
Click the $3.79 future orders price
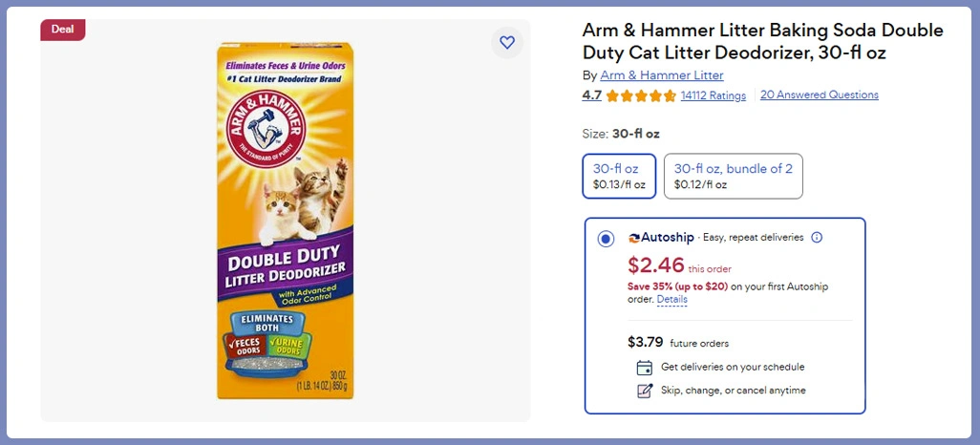pyautogui.click(x=645, y=342)
